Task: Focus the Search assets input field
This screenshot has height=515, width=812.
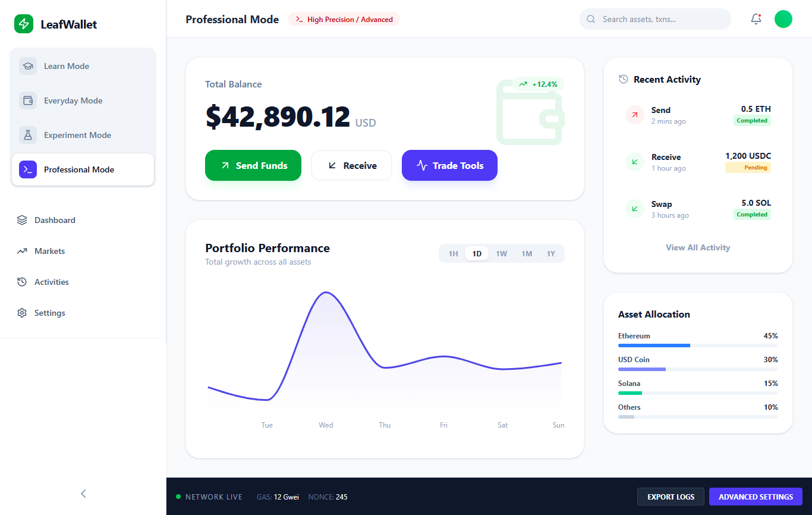Action: (x=660, y=19)
